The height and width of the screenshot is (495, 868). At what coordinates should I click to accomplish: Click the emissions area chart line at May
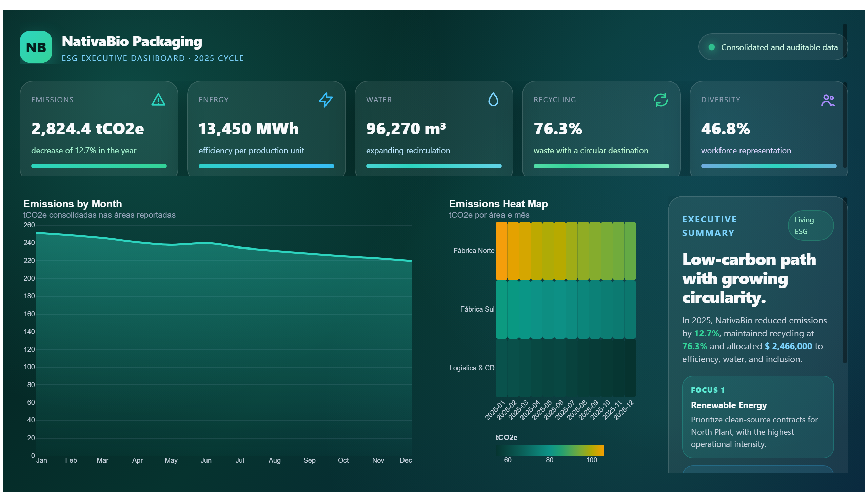pos(171,244)
